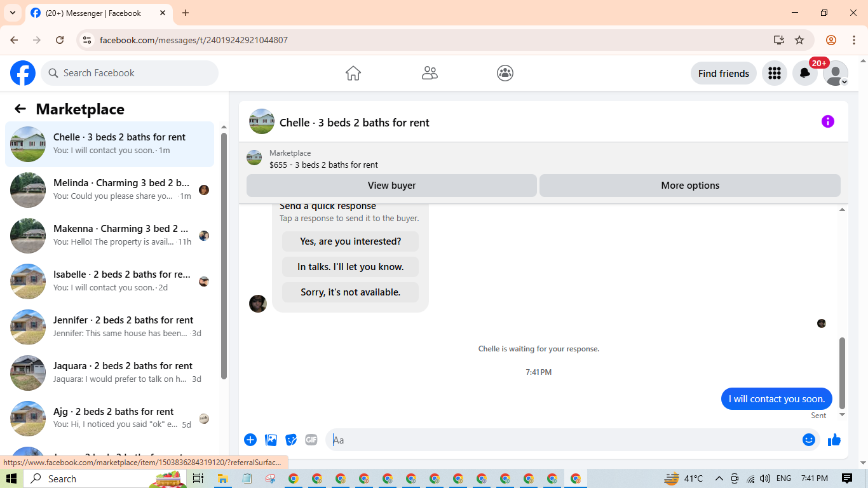Screen dimensions: 868x488
Task: Focus the Search Facebook field
Action: click(x=130, y=73)
